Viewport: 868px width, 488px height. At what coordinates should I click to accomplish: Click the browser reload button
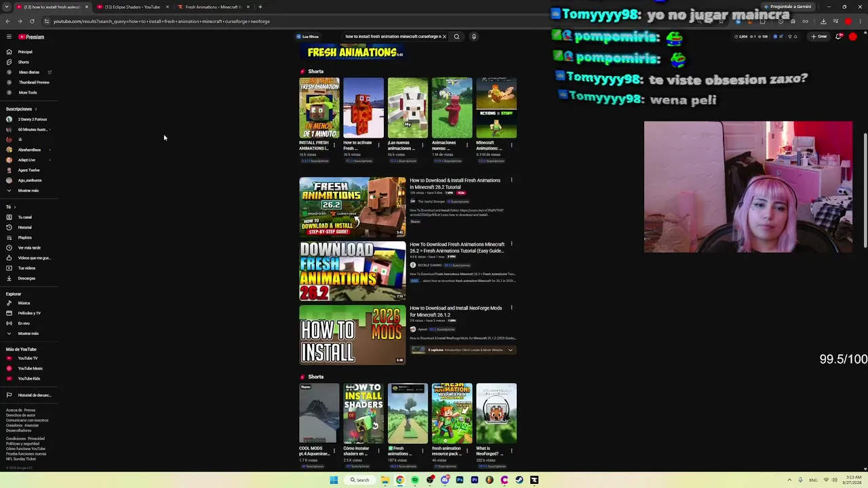32,21
